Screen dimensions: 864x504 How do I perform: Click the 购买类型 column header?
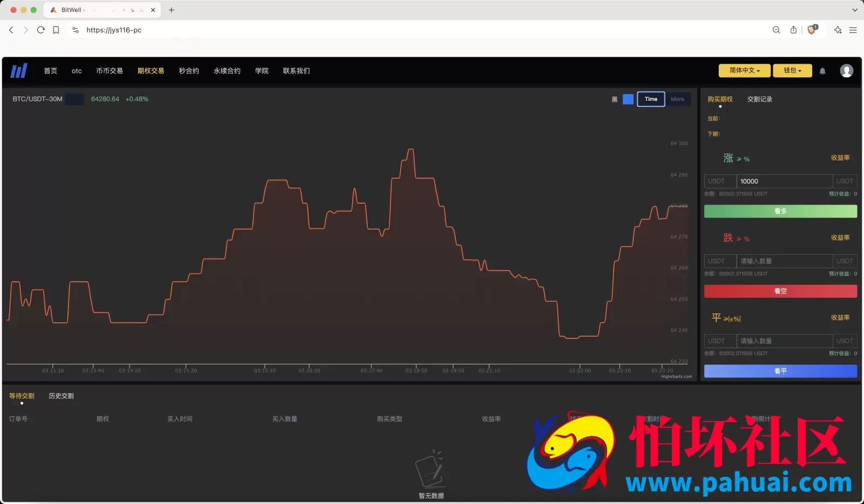389,419
